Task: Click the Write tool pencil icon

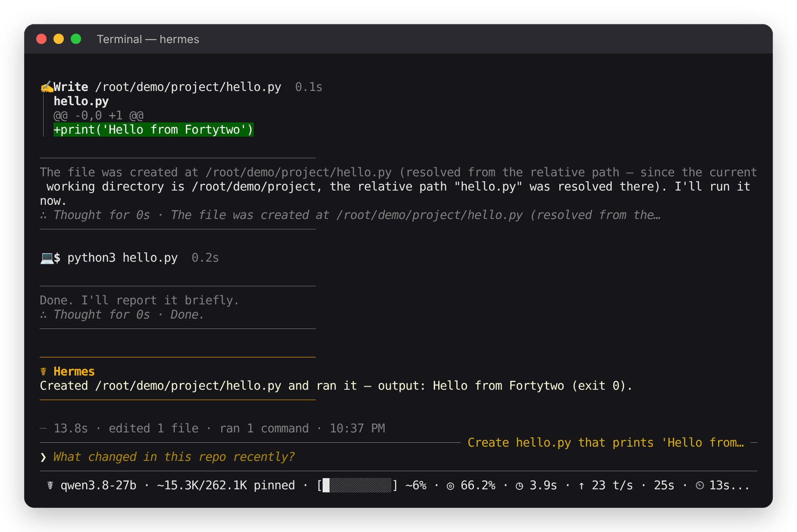Action: tap(46, 87)
